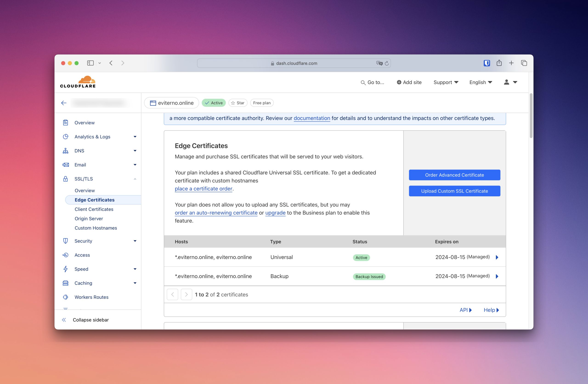Expand the Security section arrow
588x384 pixels.
click(x=135, y=241)
